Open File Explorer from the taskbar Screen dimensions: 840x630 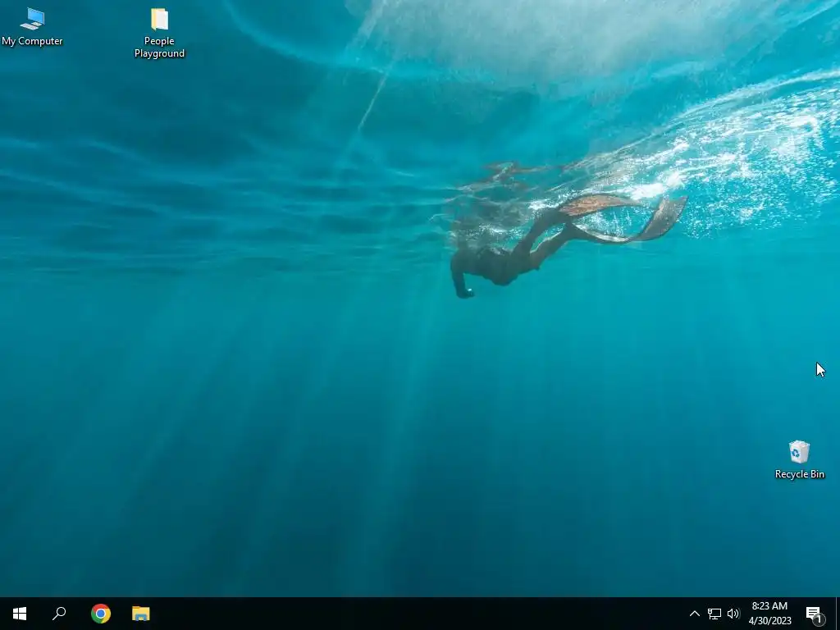(x=141, y=614)
